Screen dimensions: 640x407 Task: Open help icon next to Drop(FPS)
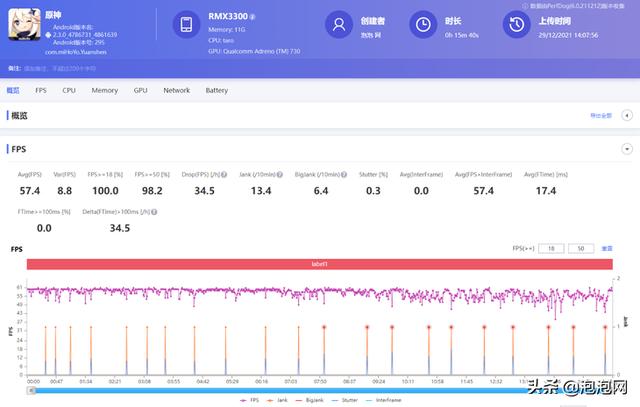[224, 174]
